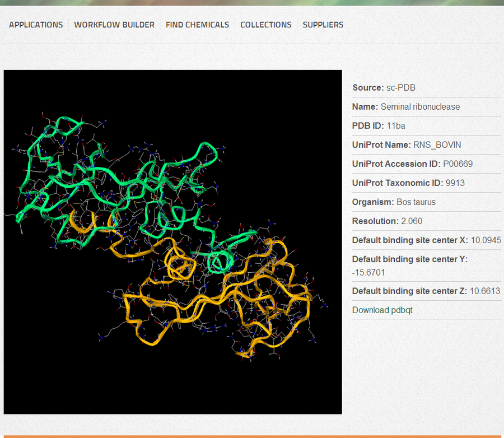Navigate to the Suppliers page
This screenshot has width=504, height=438.
point(323,25)
